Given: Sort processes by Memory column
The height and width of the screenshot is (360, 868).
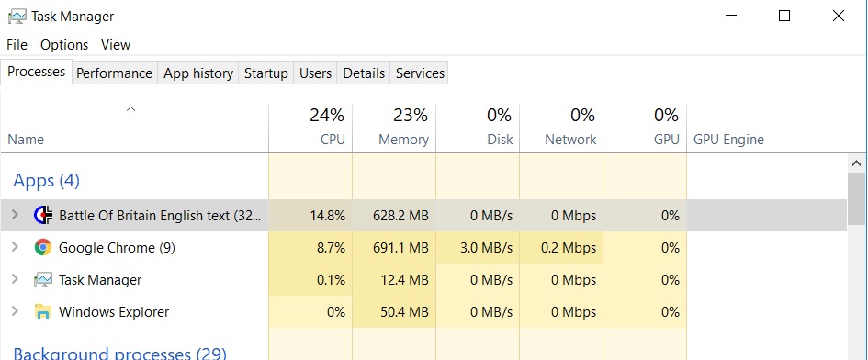Looking at the screenshot, I should pos(394,128).
